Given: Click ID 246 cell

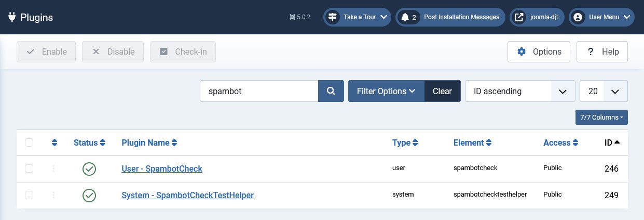Looking at the screenshot, I should [x=611, y=169].
